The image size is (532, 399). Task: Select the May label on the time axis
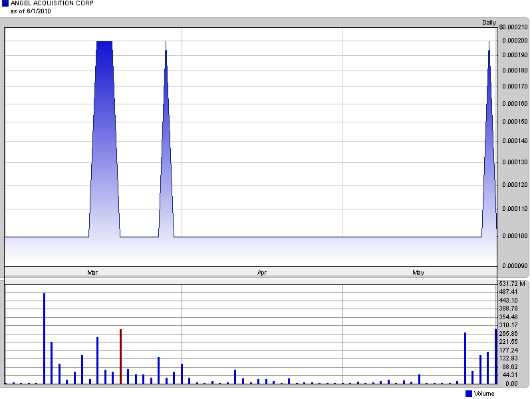(418, 273)
